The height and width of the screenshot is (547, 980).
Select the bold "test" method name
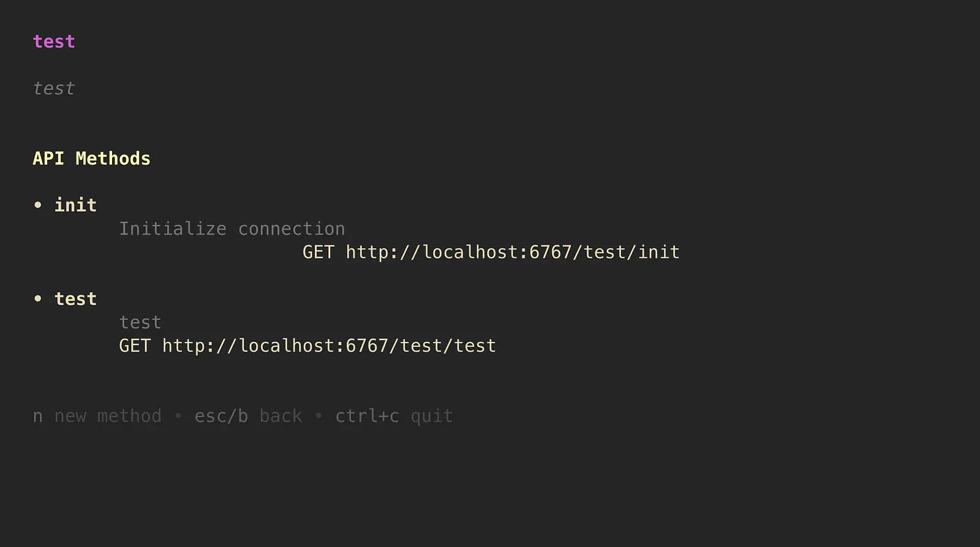75,299
